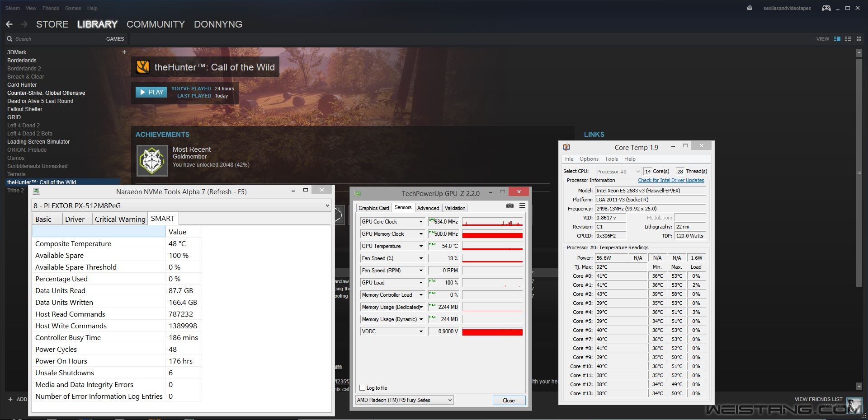This screenshot has height=420, width=868.
Task: Open the Steam notifications inbox icon
Action: click(750, 8)
